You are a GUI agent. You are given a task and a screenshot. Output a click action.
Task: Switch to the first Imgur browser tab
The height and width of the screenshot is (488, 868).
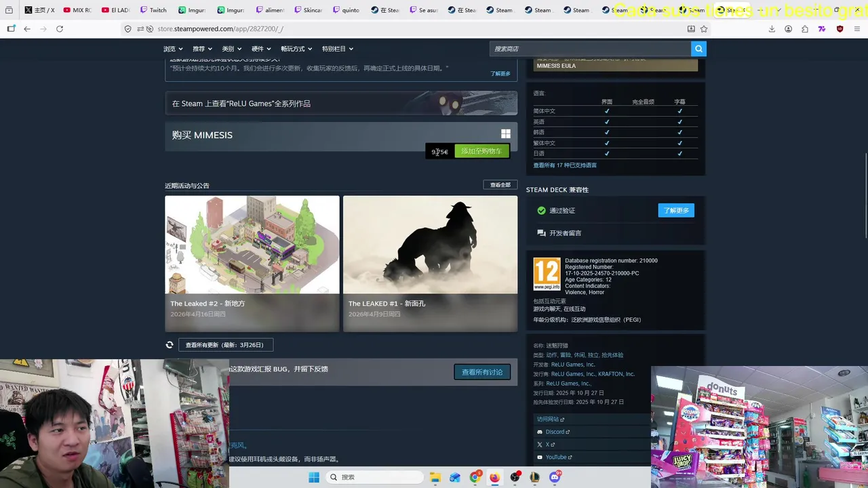coord(192,10)
